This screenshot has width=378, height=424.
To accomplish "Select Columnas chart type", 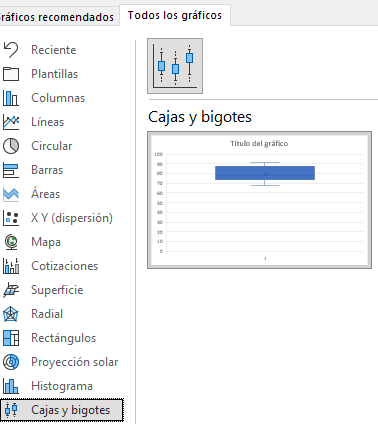I will (x=58, y=98).
